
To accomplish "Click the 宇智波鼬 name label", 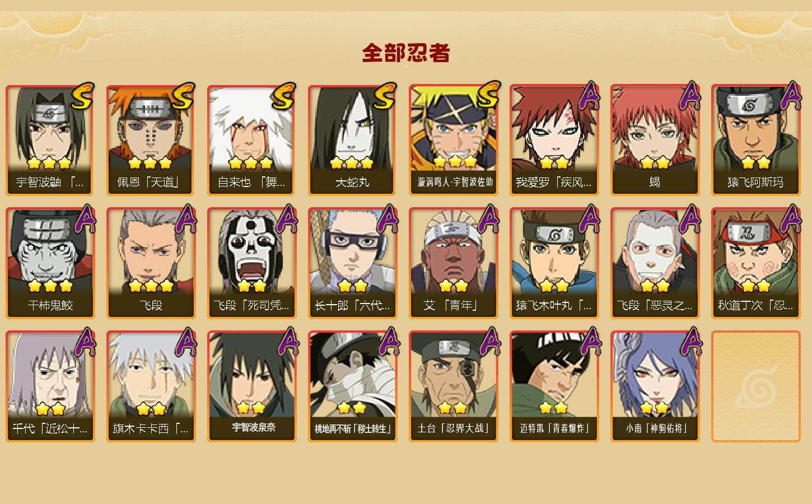I will [x=50, y=182].
